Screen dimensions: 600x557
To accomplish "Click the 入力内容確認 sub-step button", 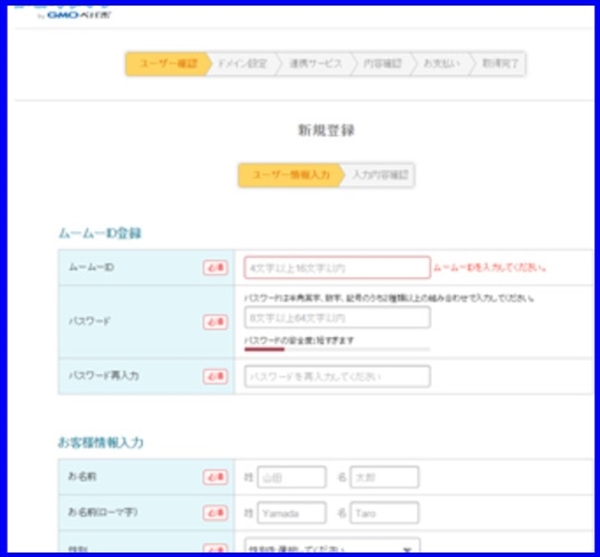I will (380, 175).
